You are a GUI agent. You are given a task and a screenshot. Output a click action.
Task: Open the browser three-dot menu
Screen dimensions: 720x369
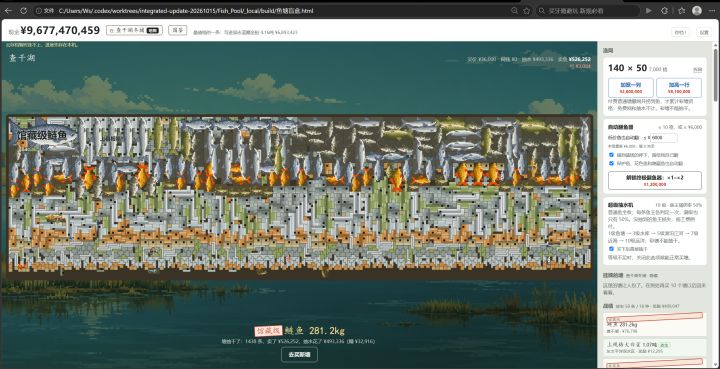[x=712, y=11]
